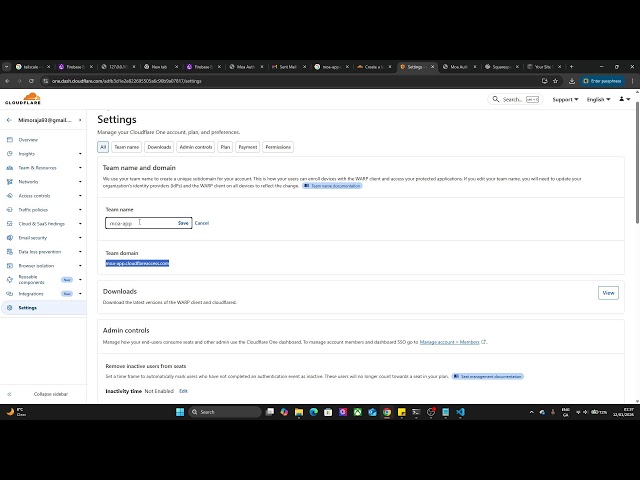This screenshot has width=640, height=480.
Task: Click Collapse sidebar
Action: pos(51,394)
